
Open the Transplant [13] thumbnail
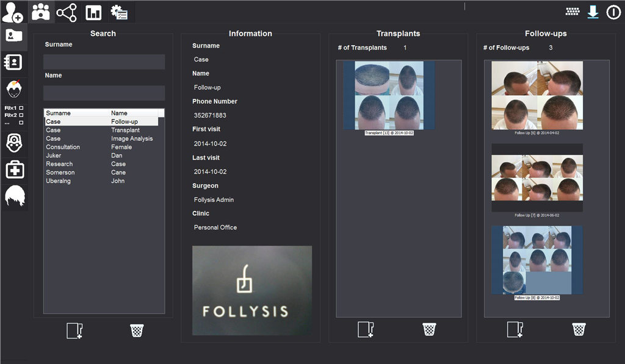coord(389,95)
